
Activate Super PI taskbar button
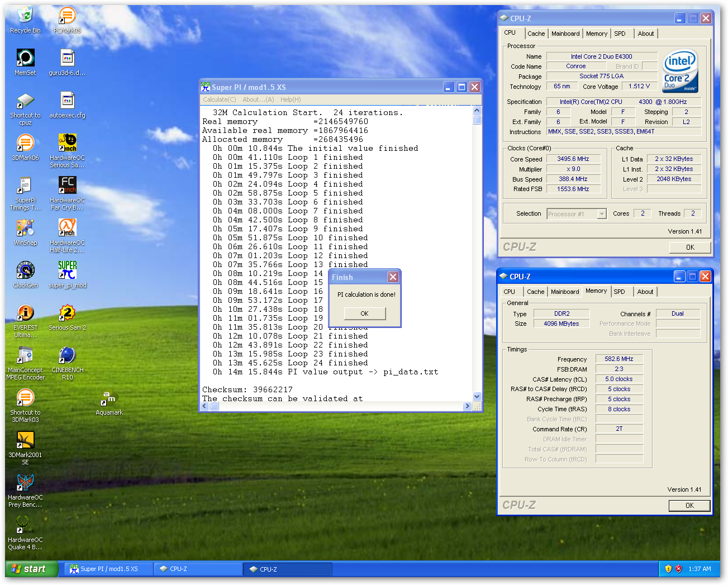[x=109, y=569]
